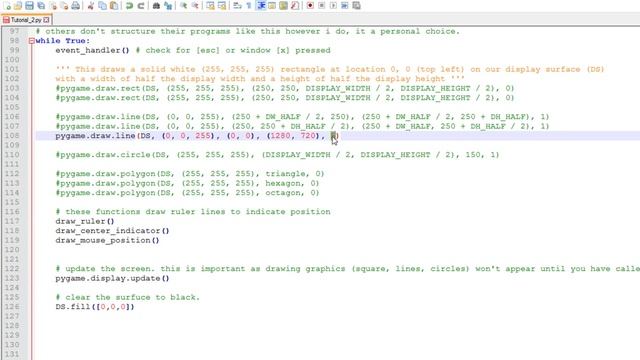This screenshot has width=640, height=360.
Task: Toggle synchronized horizontal scrolling icon
Action: [222, 6]
